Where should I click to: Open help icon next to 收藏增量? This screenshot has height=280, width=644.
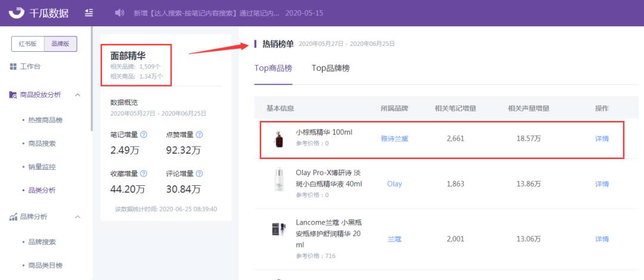[x=144, y=174]
